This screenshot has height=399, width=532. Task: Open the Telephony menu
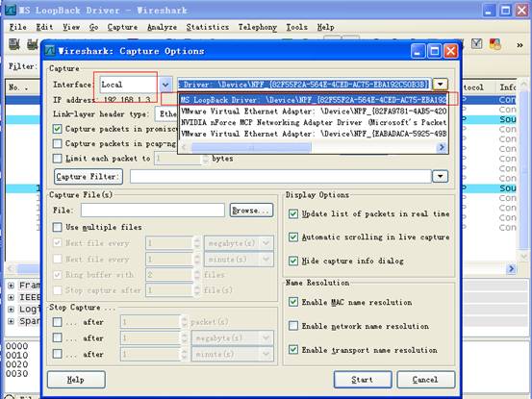click(258, 27)
